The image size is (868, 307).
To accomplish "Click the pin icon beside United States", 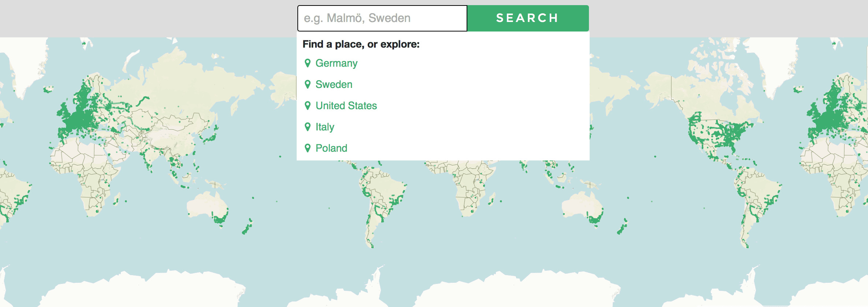I will (308, 106).
